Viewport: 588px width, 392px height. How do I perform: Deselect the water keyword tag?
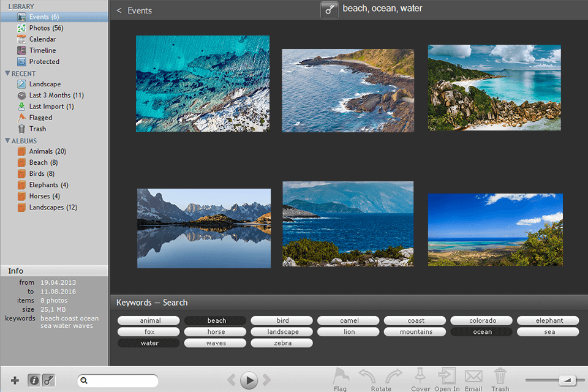click(148, 343)
